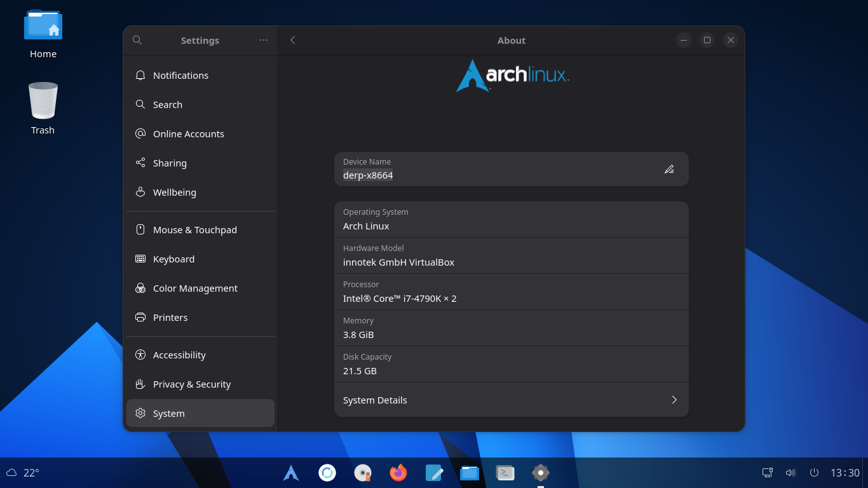Image resolution: width=868 pixels, height=488 pixels.
Task: Open the 13:30 clock in the taskbar
Action: (845, 473)
